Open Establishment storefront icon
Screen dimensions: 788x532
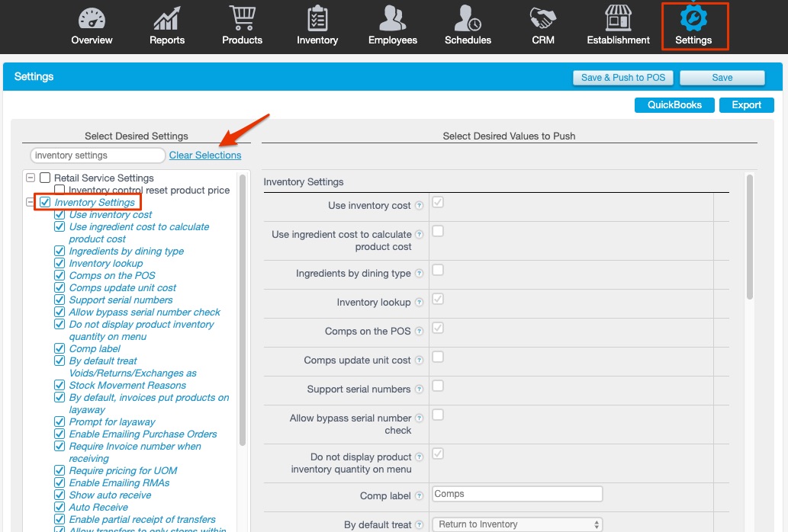pyautogui.click(x=618, y=18)
